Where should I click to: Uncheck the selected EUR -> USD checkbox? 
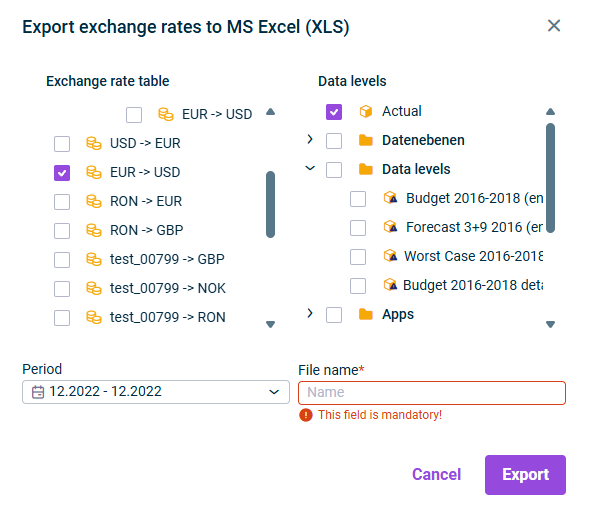tap(62, 173)
